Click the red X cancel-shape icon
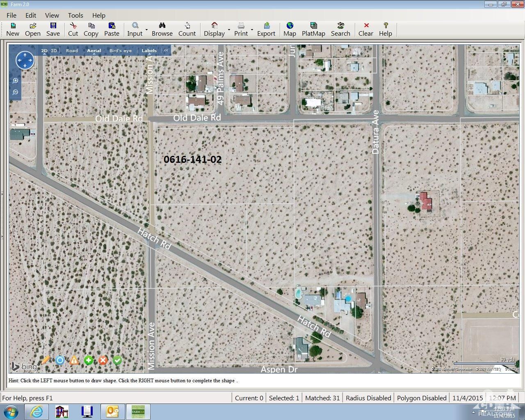Viewport: 525px width, 420px height. coord(103,360)
